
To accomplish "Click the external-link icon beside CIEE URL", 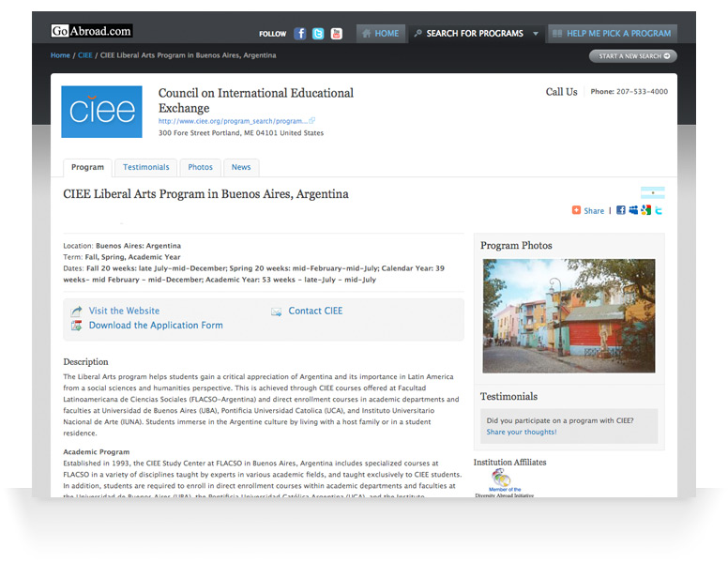I will point(312,121).
